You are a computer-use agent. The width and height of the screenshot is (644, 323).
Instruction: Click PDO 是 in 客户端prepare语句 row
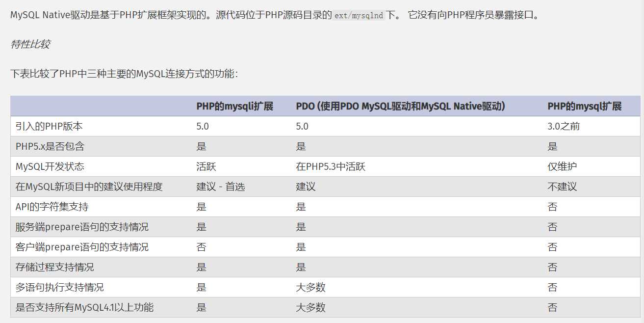[301, 247]
